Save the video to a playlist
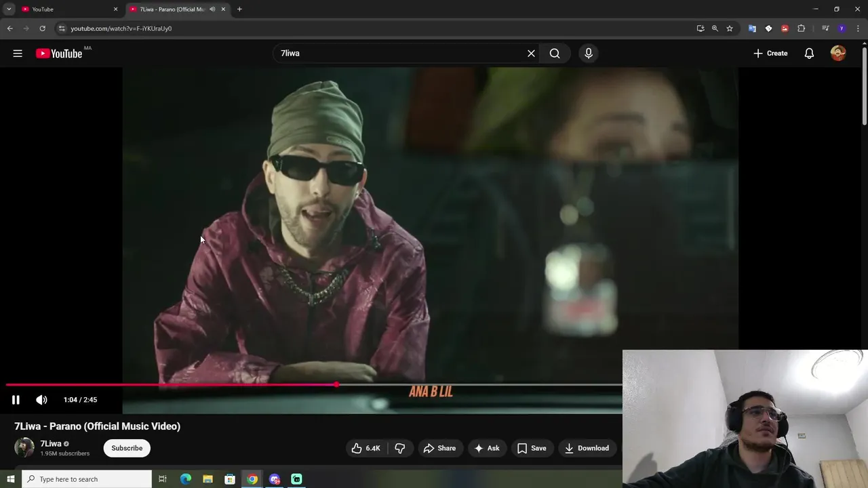 click(x=532, y=448)
